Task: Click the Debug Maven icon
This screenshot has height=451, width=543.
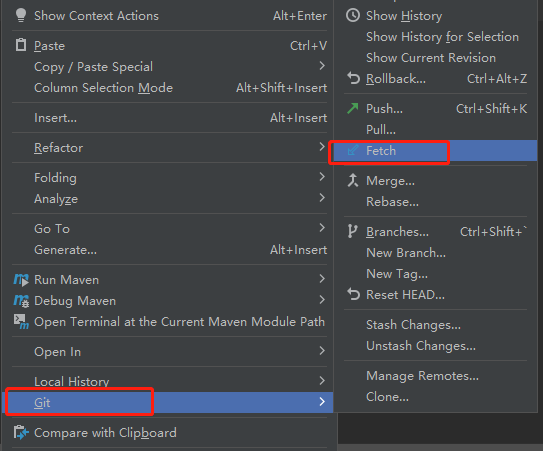Action: pyautogui.click(x=21, y=301)
